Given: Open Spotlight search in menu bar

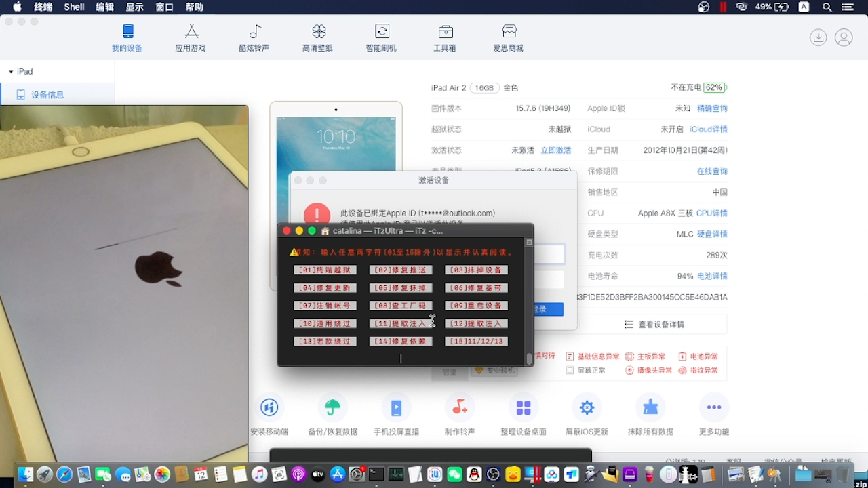Looking at the screenshot, I should click(x=827, y=7).
